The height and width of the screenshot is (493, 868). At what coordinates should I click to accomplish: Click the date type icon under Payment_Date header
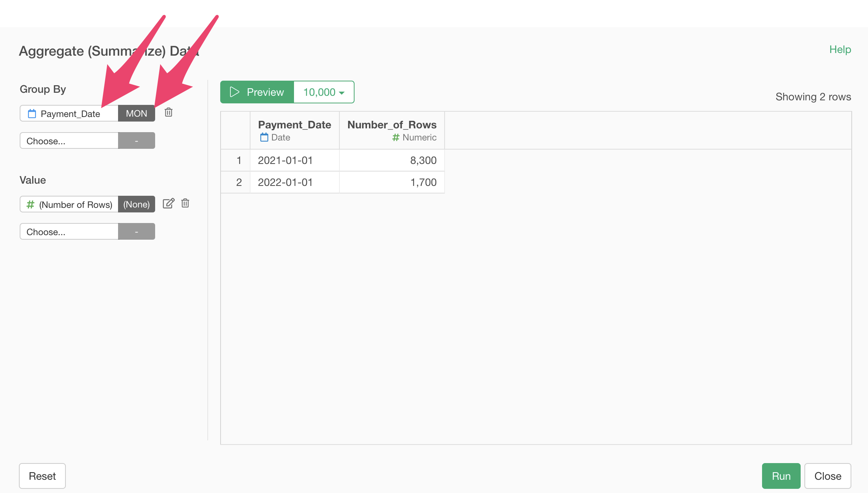(264, 137)
